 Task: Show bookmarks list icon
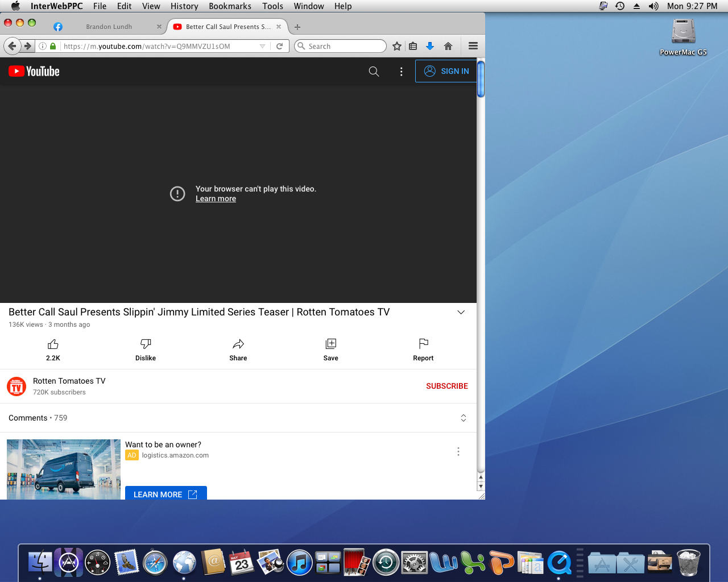point(413,46)
